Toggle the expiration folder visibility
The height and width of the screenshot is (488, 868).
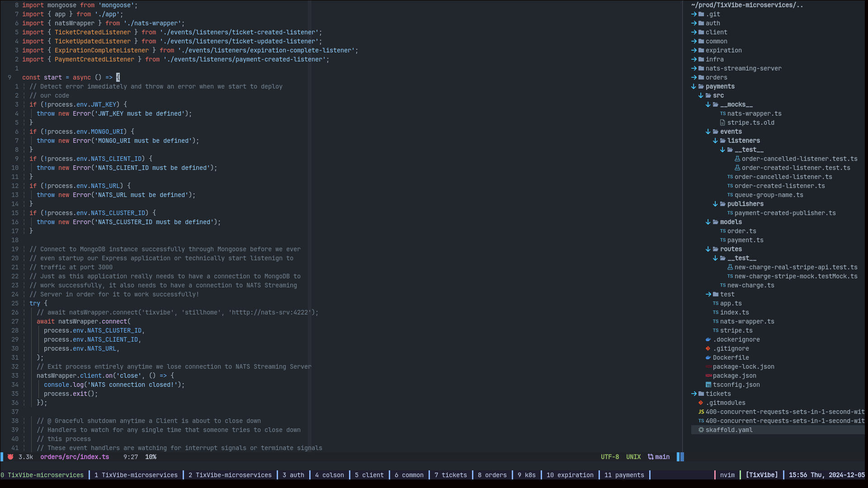723,50
